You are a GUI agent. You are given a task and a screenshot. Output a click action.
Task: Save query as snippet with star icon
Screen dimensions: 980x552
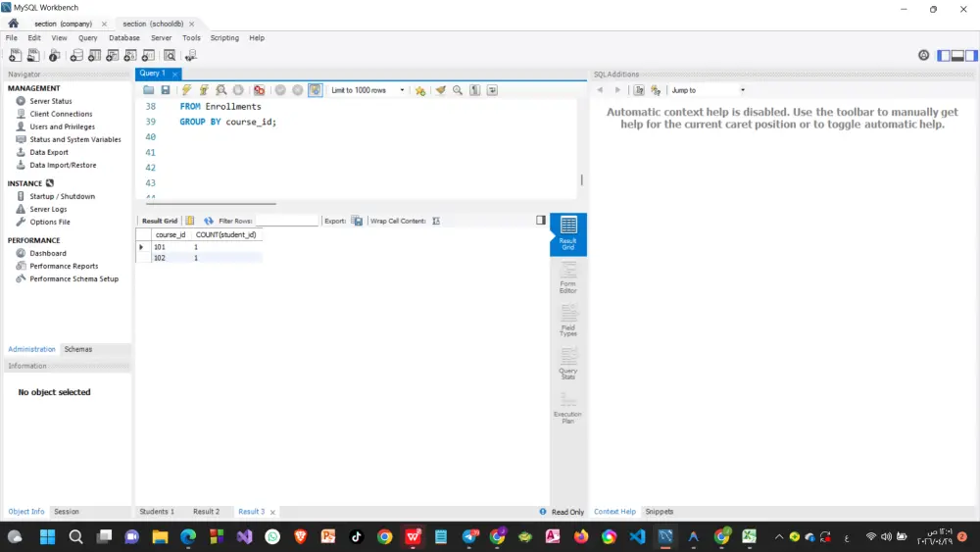pos(420,90)
